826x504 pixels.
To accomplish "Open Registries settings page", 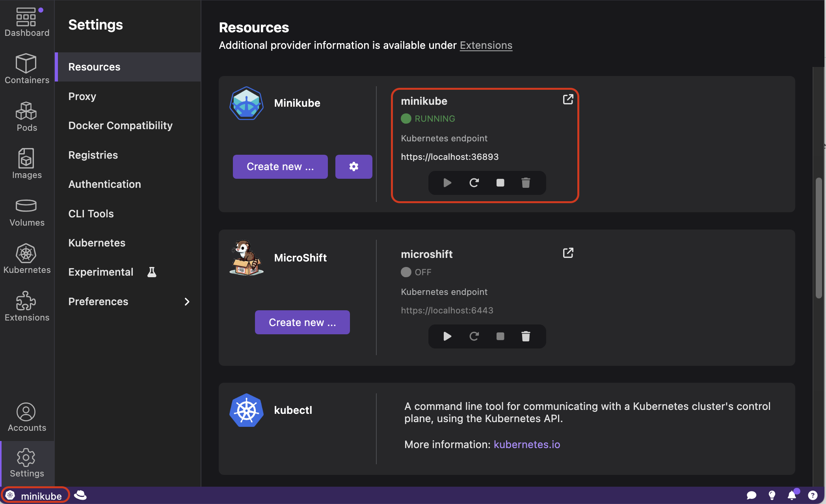I will pyautogui.click(x=93, y=155).
